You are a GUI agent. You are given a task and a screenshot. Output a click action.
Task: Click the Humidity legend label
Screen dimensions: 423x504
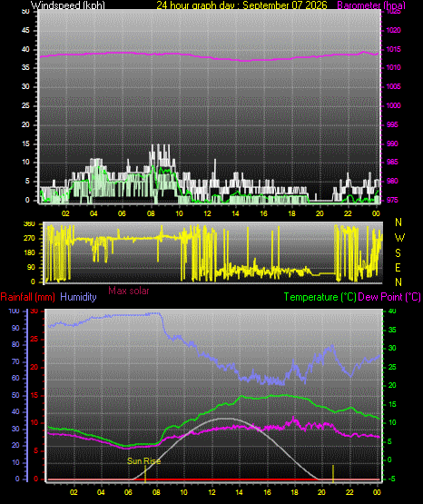[x=78, y=297]
